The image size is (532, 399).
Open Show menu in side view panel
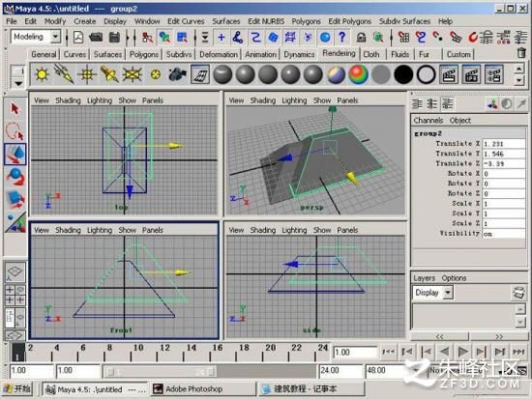[x=322, y=230]
